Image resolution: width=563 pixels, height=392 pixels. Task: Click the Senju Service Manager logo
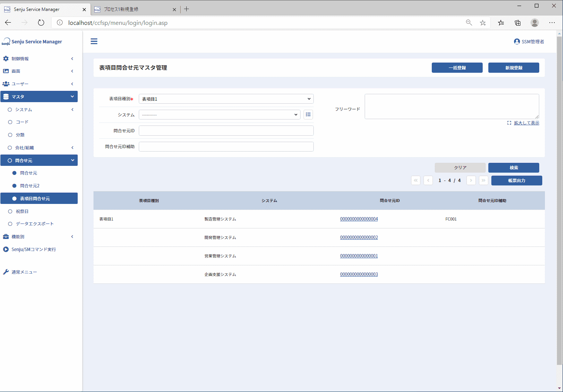tap(32, 41)
